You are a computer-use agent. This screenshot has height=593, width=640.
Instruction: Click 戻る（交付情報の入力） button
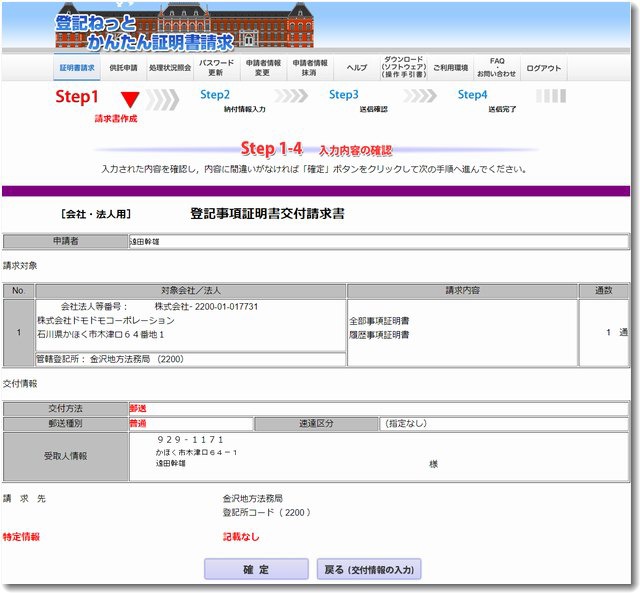coord(369,570)
